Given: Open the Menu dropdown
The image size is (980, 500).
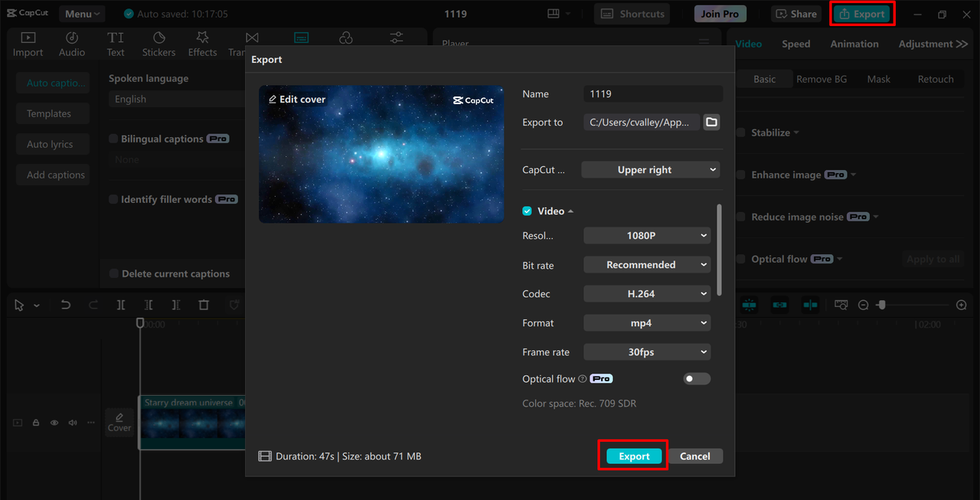Looking at the screenshot, I should pos(83,14).
